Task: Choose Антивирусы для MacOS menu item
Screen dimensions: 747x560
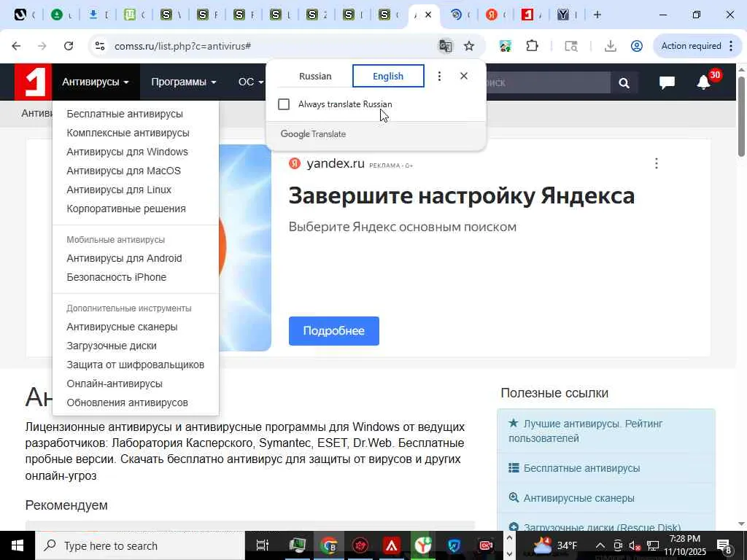Action: tap(124, 171)
